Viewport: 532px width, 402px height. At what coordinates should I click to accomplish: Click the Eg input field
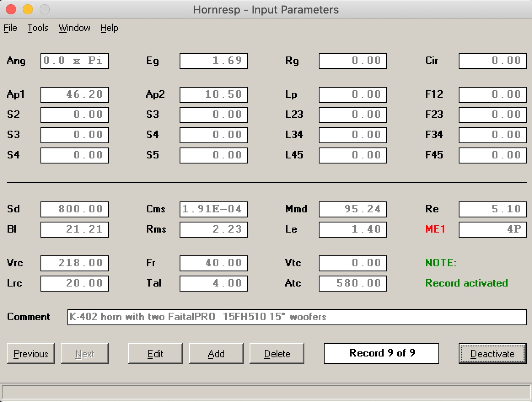point(214,61)
